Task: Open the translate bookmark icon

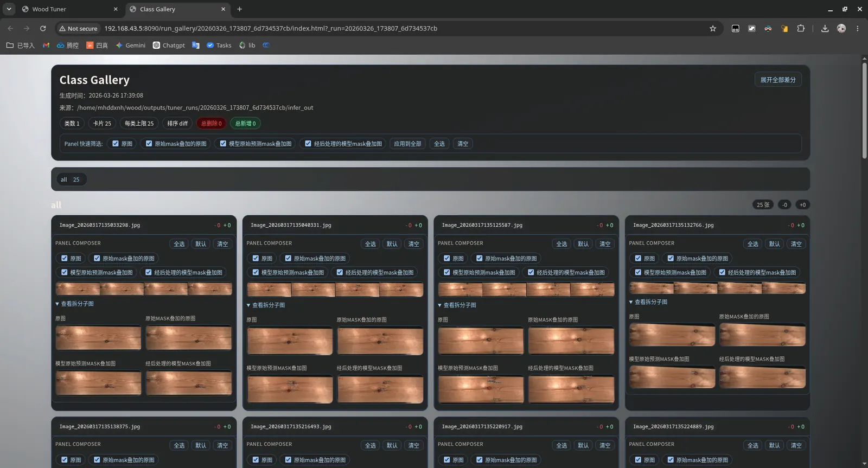Action: [x=196, y=46]
